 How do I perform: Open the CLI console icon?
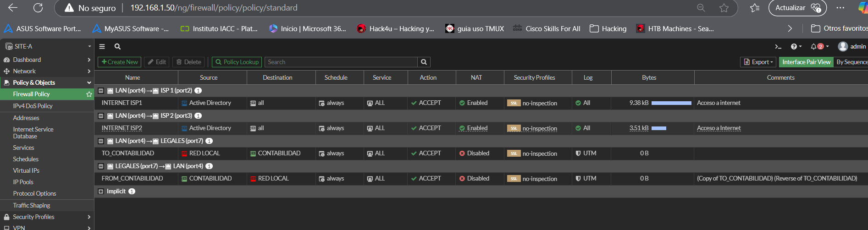[778, 46]
